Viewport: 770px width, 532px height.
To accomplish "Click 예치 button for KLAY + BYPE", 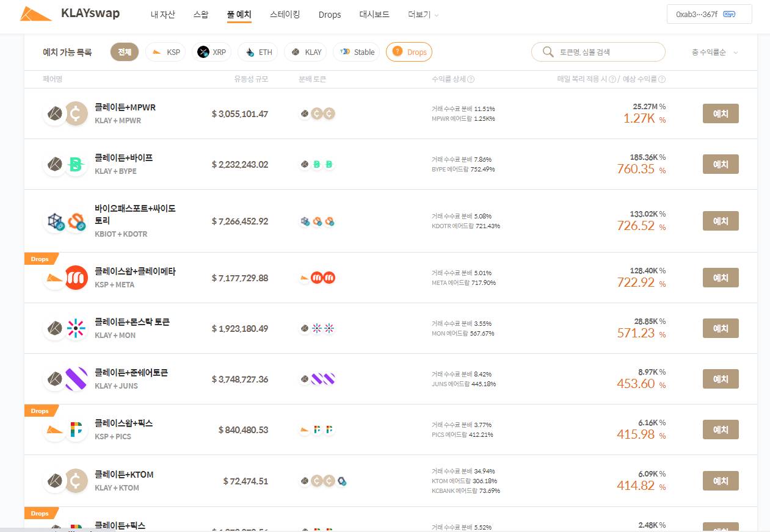I will [x=721, y=164].
